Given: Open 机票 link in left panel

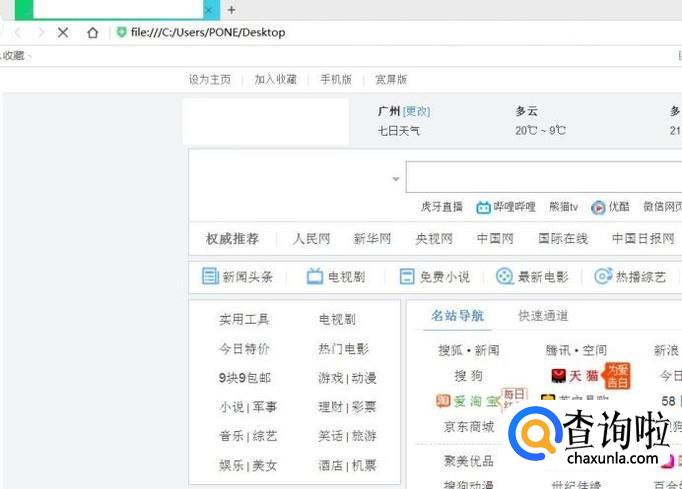Looking at the screenshot, I should 364,466.
